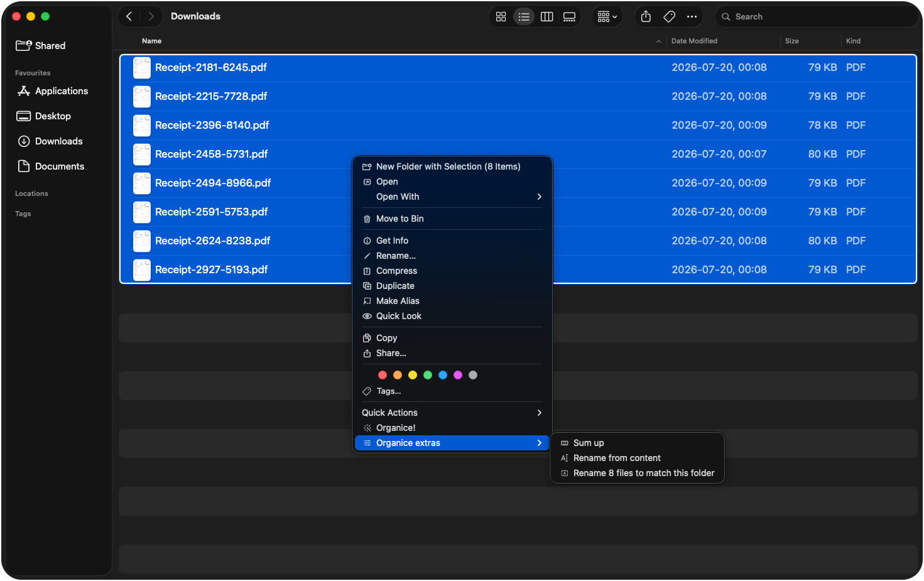The image size is (924, 581).
Task: Apply the gray tag color
Action: click(473, 375)
